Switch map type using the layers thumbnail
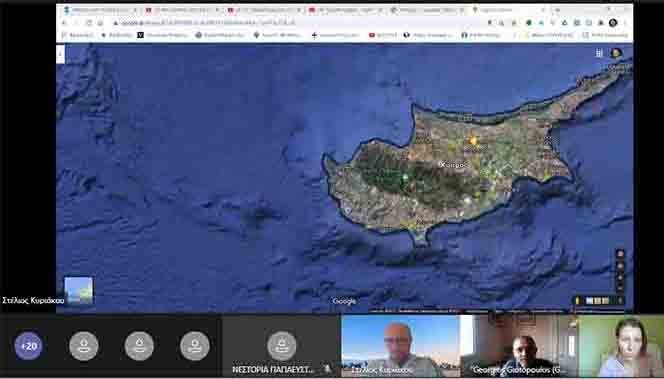 (x=78, y=290)
